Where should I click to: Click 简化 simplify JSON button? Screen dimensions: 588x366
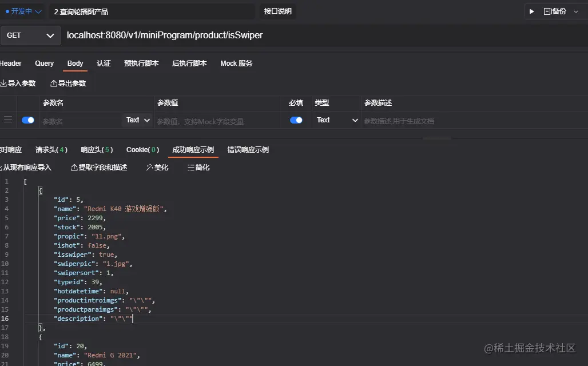(198, 167)
